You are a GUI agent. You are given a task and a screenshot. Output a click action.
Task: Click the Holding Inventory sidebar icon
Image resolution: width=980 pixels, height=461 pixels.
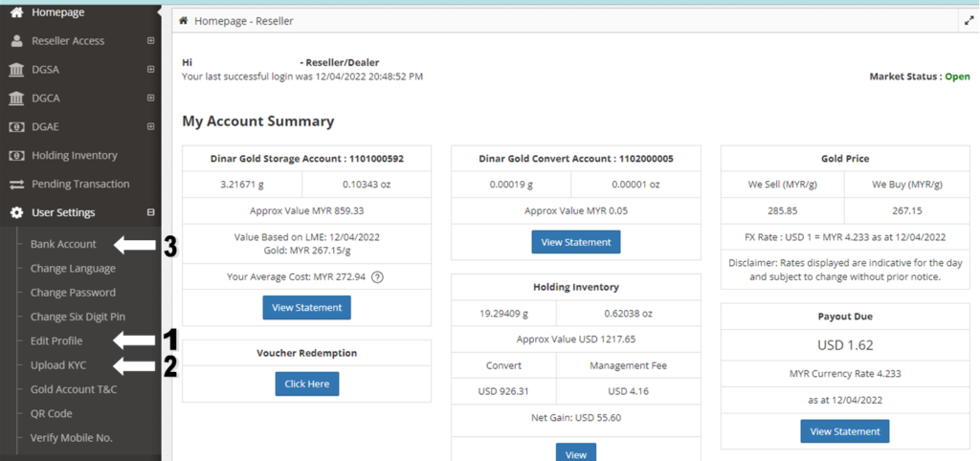(x=16, y=155)
